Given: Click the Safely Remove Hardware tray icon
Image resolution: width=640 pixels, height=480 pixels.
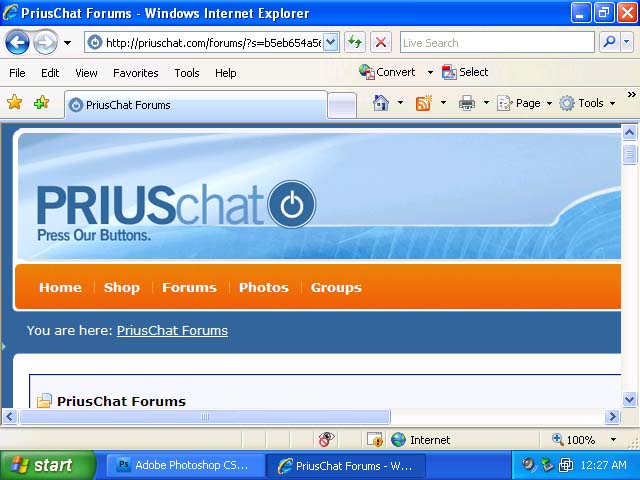Looking at the screenshot, I should point(547,465).
